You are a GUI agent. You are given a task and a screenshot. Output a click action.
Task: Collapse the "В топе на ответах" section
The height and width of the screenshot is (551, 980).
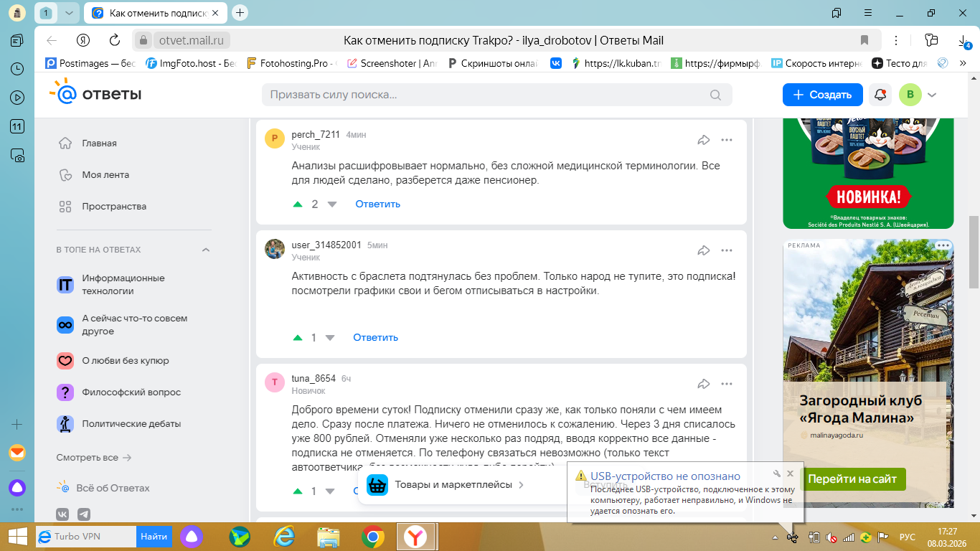(x=206, y=250)
